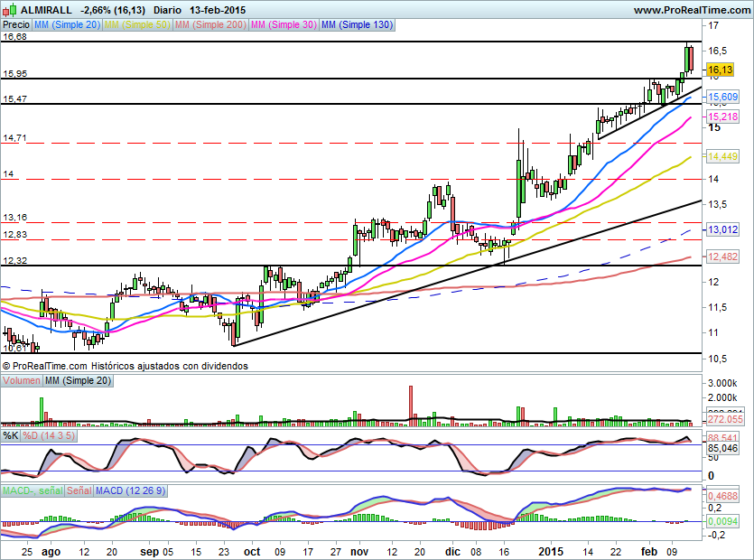Click the 0,0094 MACD histogram value tag
This screenshot has height=560, width=754.
click(722, 521)
